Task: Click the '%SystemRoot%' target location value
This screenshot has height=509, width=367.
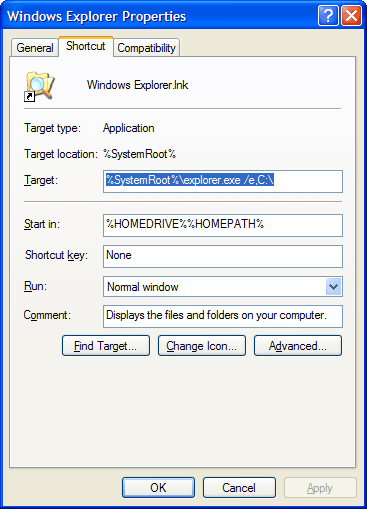Action: click(x=139, y=154)
